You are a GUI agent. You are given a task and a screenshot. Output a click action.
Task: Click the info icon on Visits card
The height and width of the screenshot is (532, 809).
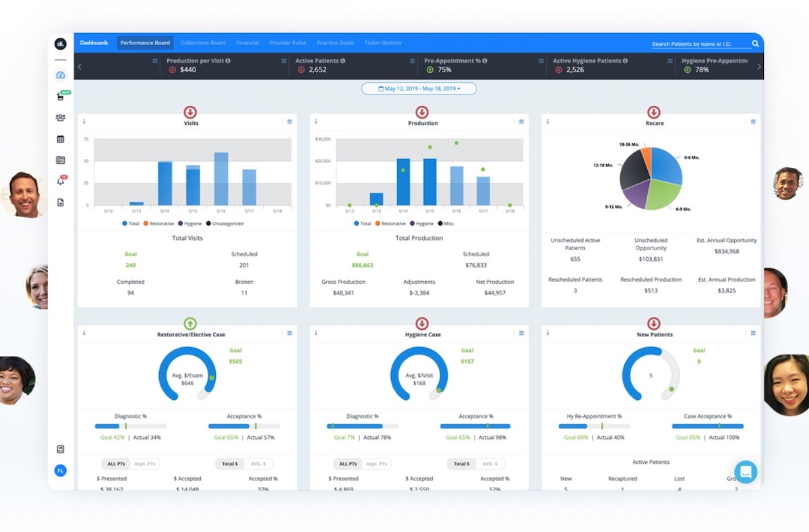(84, 122)
